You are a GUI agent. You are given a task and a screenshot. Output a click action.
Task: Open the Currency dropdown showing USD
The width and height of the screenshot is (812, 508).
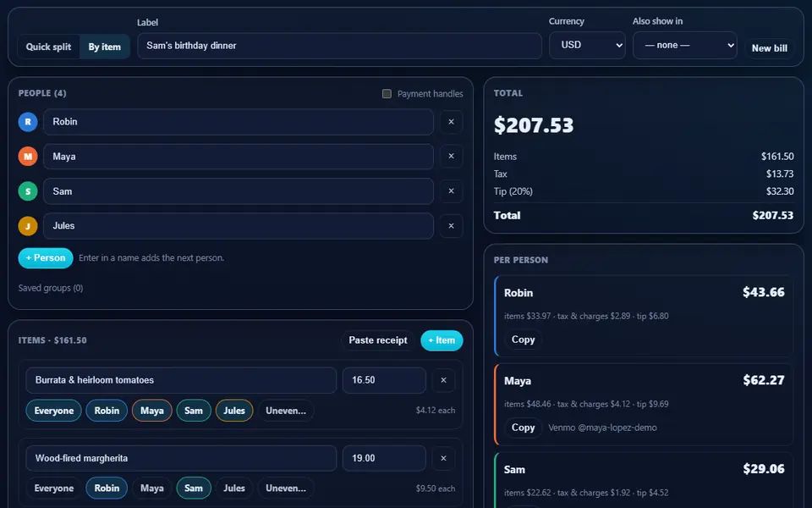click(587, 45)
